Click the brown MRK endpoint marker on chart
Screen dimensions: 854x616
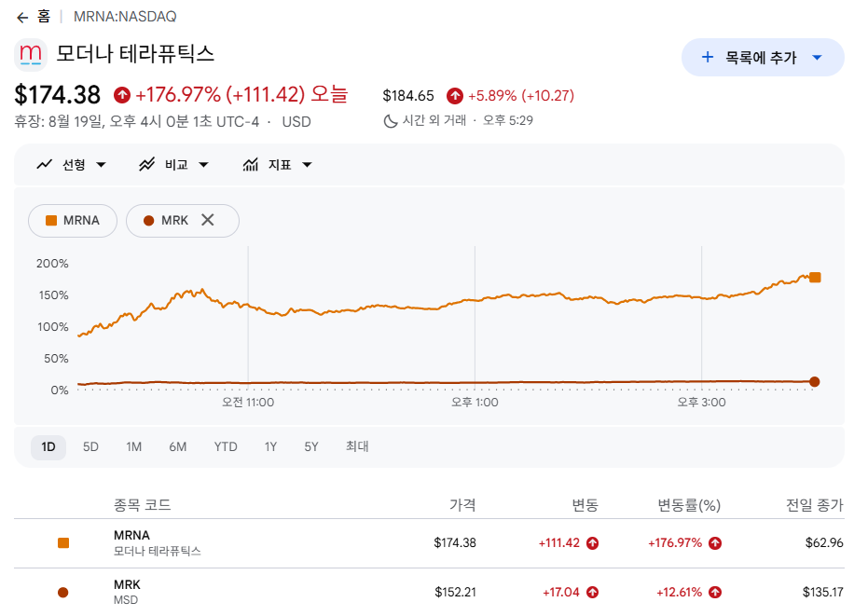click(x=815, y=382)
